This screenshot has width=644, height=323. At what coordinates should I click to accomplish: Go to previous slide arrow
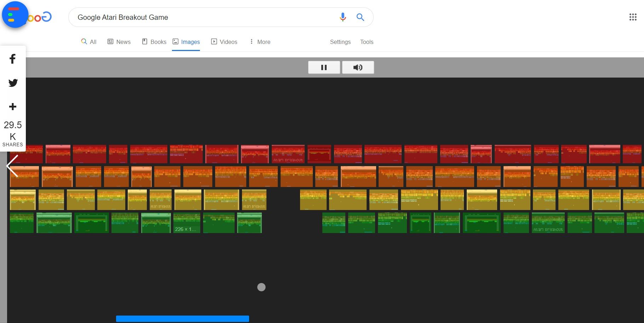tap(12, 166)
